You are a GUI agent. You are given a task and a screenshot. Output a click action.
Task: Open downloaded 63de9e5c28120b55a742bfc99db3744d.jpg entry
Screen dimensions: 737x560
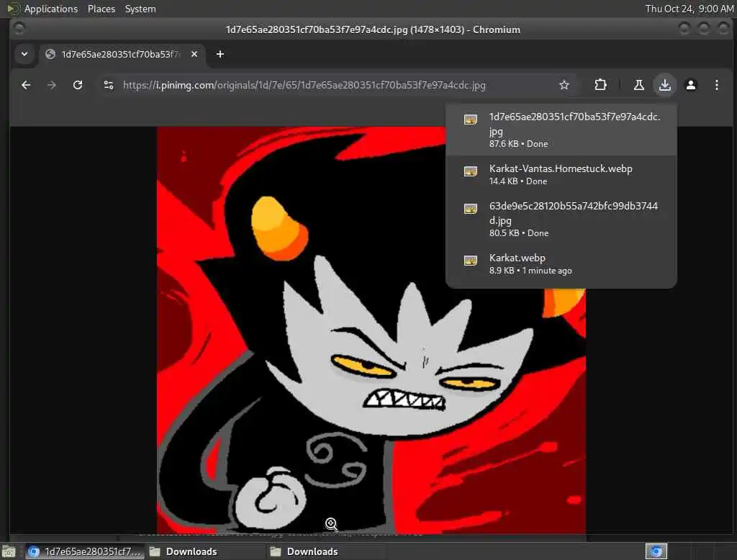tap(561, 219)
